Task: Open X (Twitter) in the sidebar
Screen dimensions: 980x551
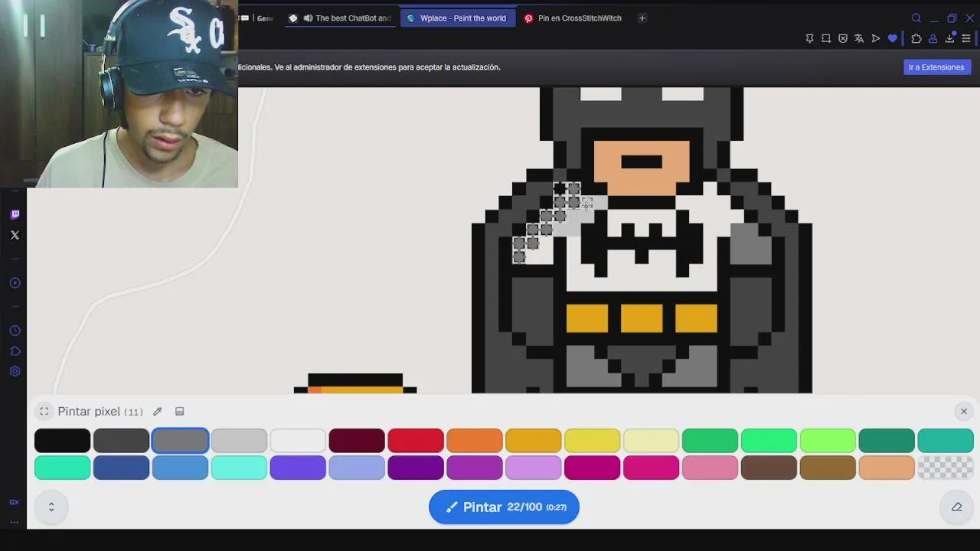Action: point(15,235)
